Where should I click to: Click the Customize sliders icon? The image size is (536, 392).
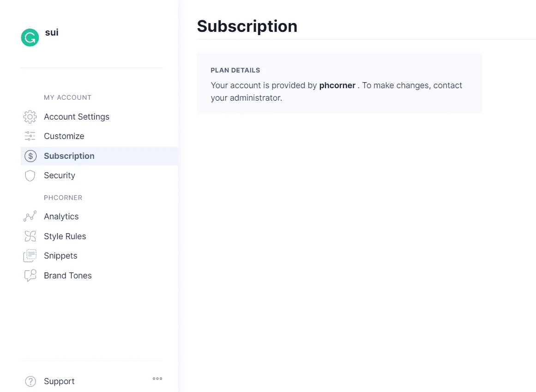[x=30, y=136]
